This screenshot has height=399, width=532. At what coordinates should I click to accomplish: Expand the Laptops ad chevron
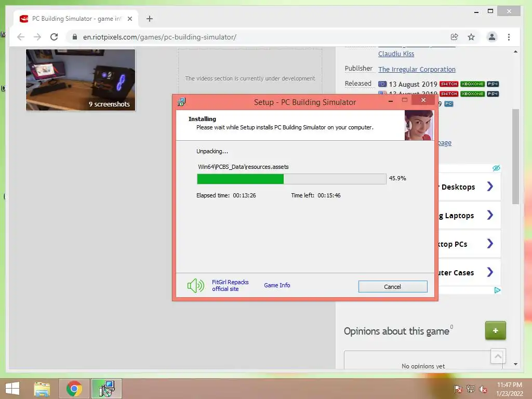490,215
